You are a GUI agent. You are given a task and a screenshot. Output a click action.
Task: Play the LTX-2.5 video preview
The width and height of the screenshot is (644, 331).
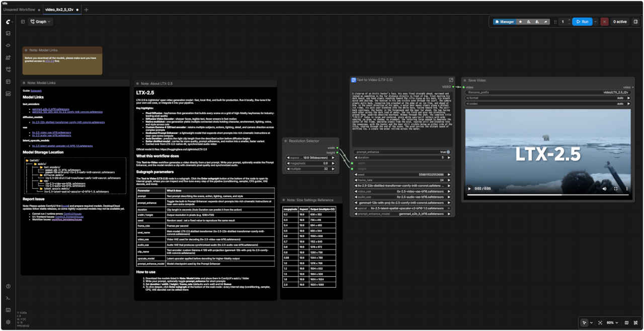tap(469, 189)
